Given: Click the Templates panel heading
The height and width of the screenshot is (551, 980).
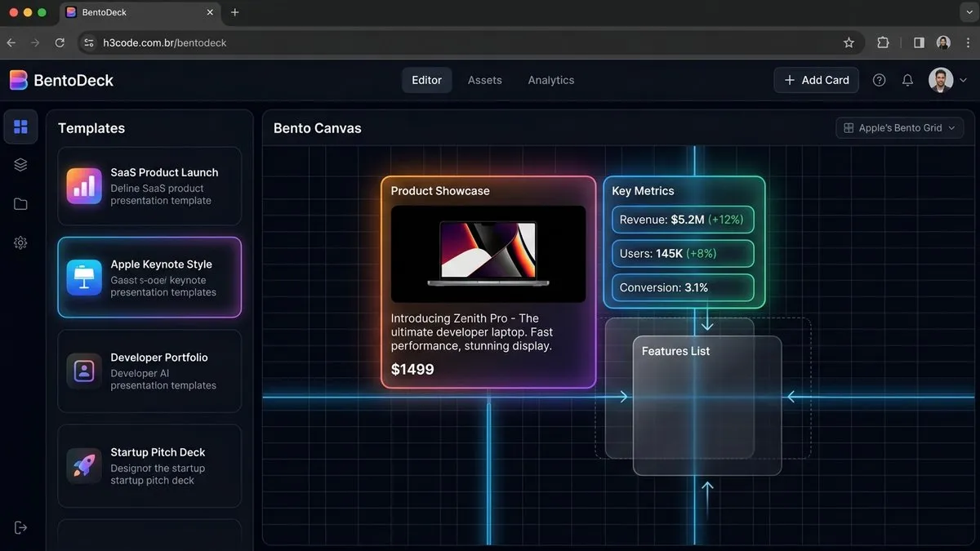Looking at the screenshot, I should click(91, 128).
